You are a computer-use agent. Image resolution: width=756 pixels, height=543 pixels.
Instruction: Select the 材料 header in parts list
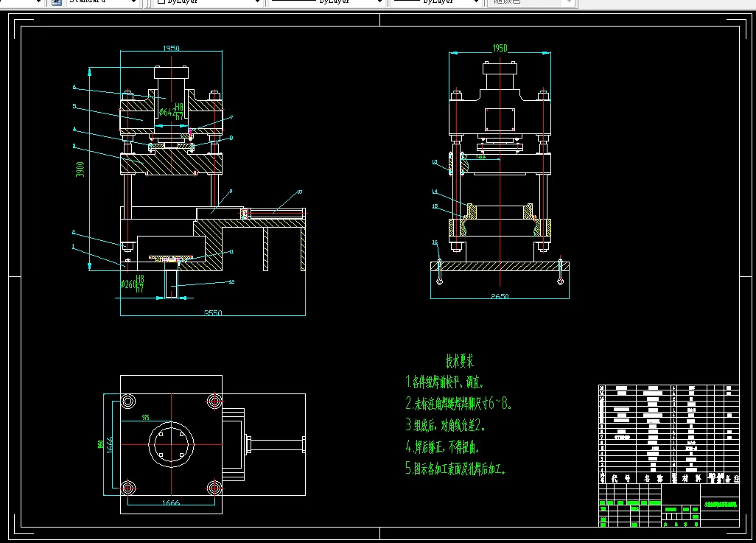pyautogui.click(x=691, y=478)
